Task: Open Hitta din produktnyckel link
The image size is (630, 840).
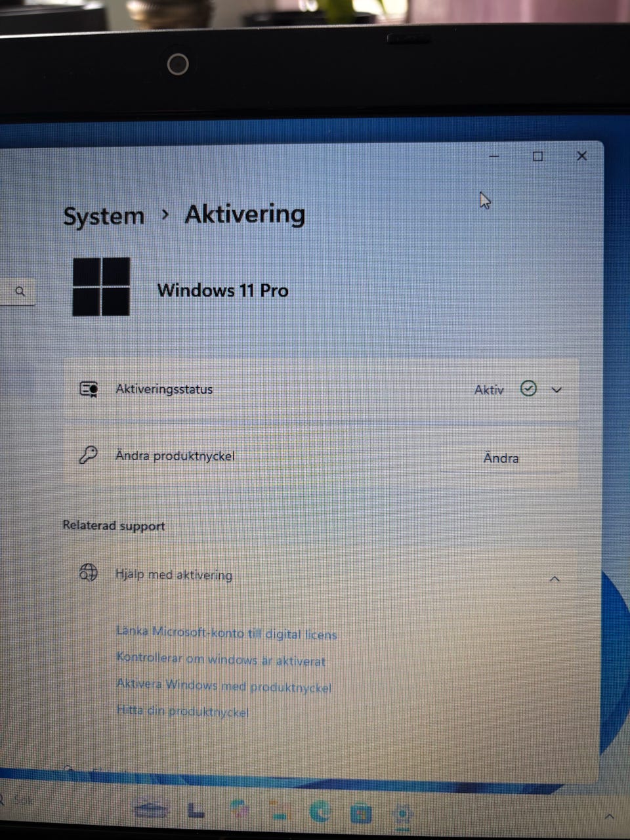Action: point(182,711)
